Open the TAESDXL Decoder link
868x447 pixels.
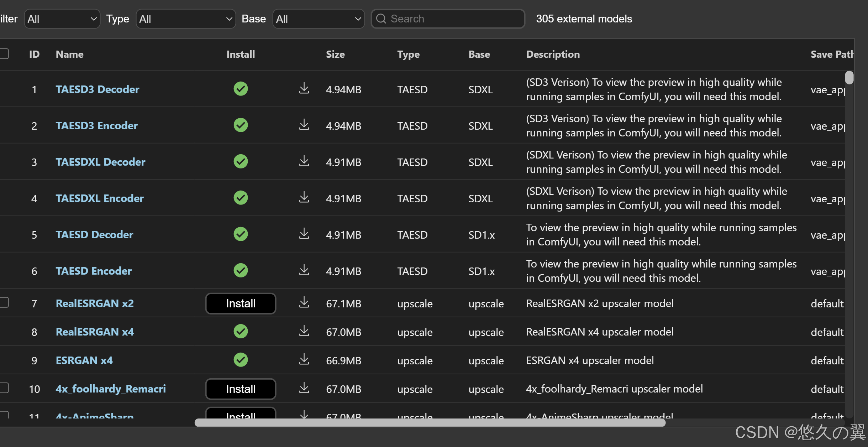pos(100,162)
